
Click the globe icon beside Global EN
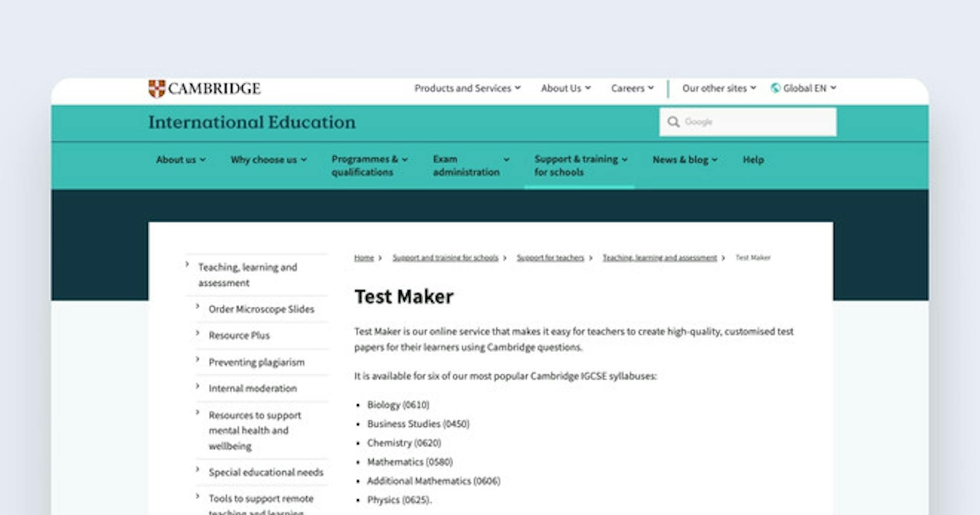click(775, 88)
